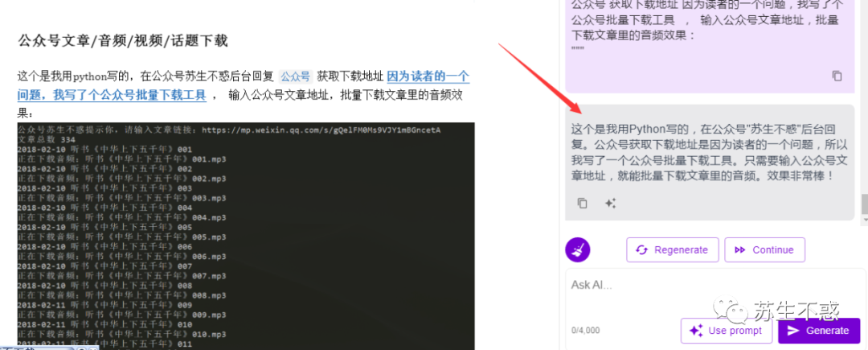Click terminal line 正在下载音频 005.mp3
Screen dimensions: 868x350
click(122, 237)
